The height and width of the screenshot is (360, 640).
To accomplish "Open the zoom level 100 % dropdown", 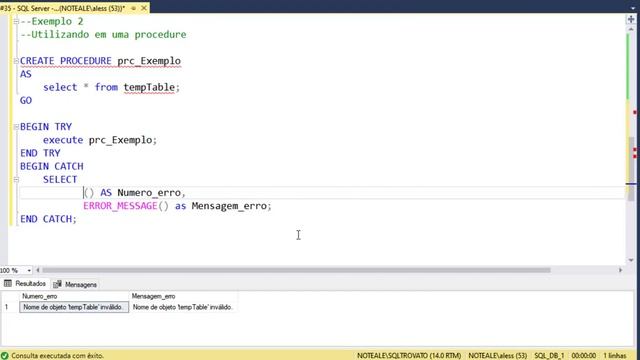I will coord(29,271).
